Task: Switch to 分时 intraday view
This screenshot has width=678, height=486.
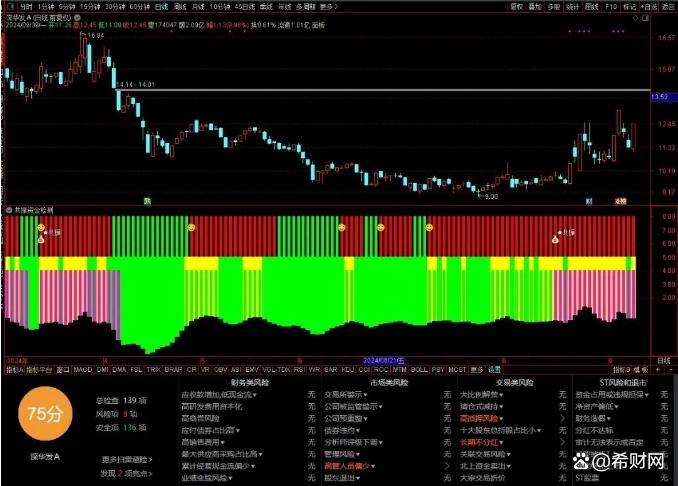Action: [26, 7]
